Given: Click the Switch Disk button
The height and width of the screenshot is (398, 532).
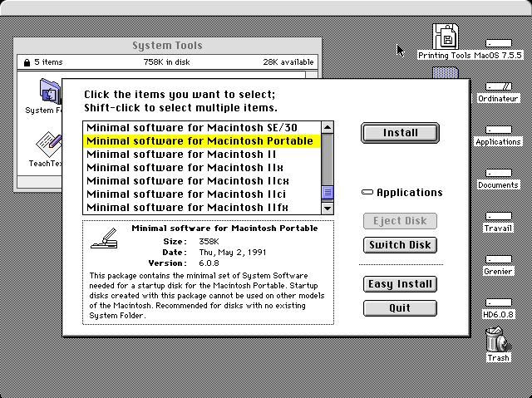Looking at the screenshot, I should tap(400, 244).
